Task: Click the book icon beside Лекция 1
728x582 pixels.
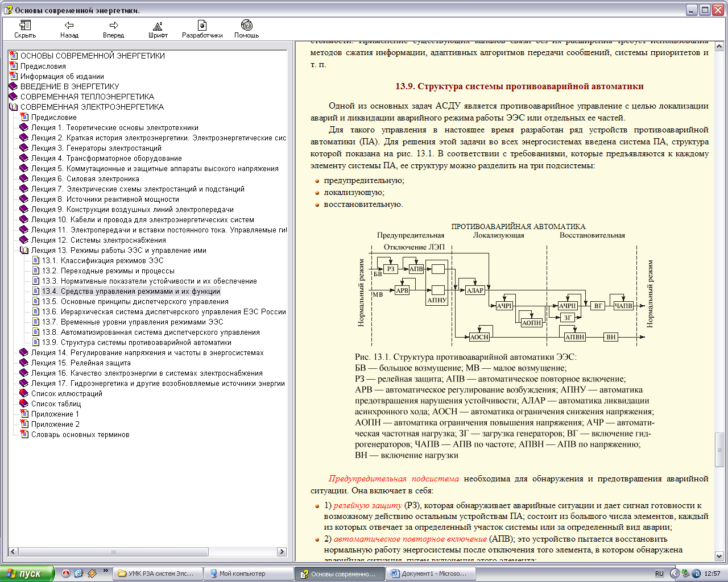Action: (x=24, y=127)
